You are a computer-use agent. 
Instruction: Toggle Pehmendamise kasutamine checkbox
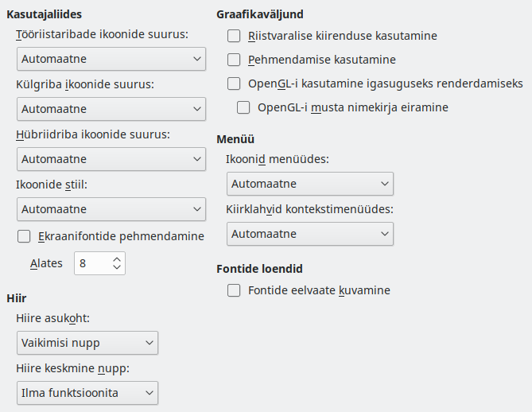pos(234,60)
